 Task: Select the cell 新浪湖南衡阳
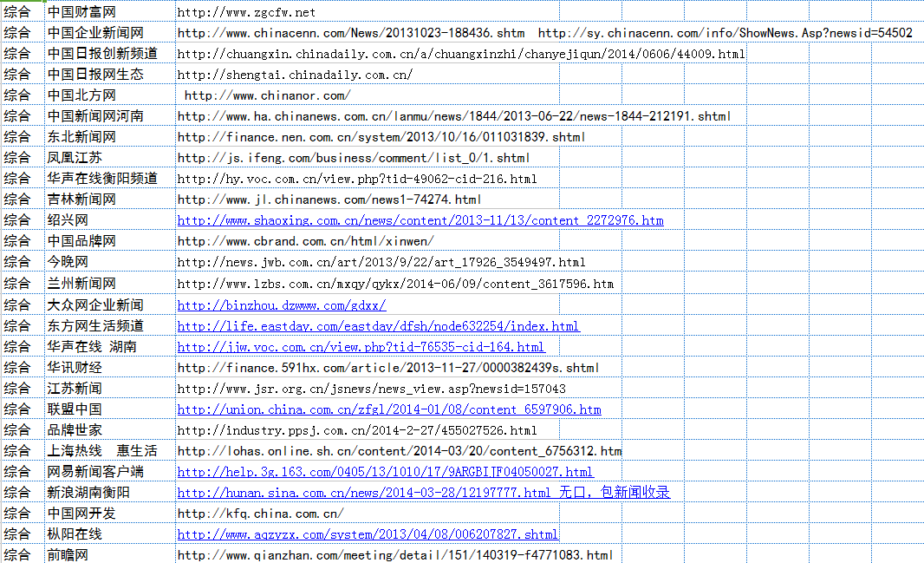click(109, 492)
